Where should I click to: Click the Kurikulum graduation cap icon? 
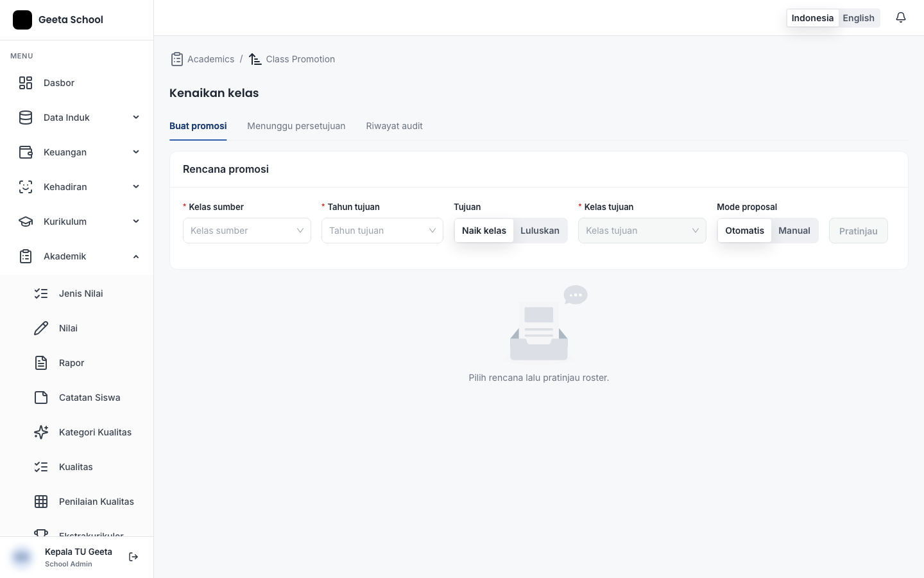coord(26,222)
